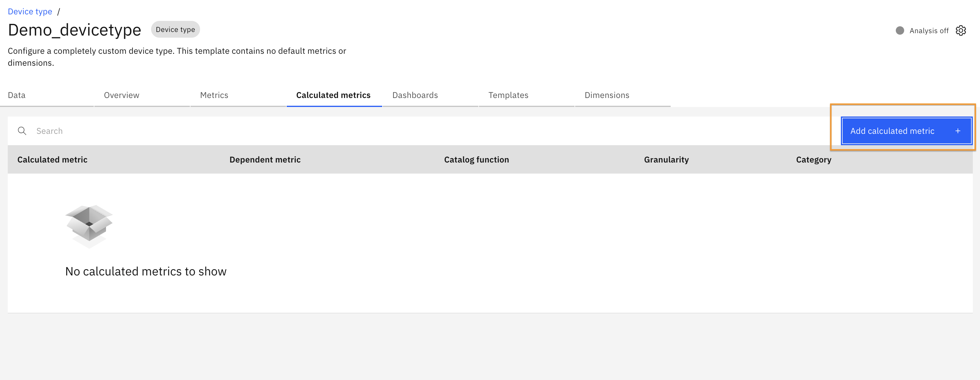Click the Catalog function column header

coord(476,160)
